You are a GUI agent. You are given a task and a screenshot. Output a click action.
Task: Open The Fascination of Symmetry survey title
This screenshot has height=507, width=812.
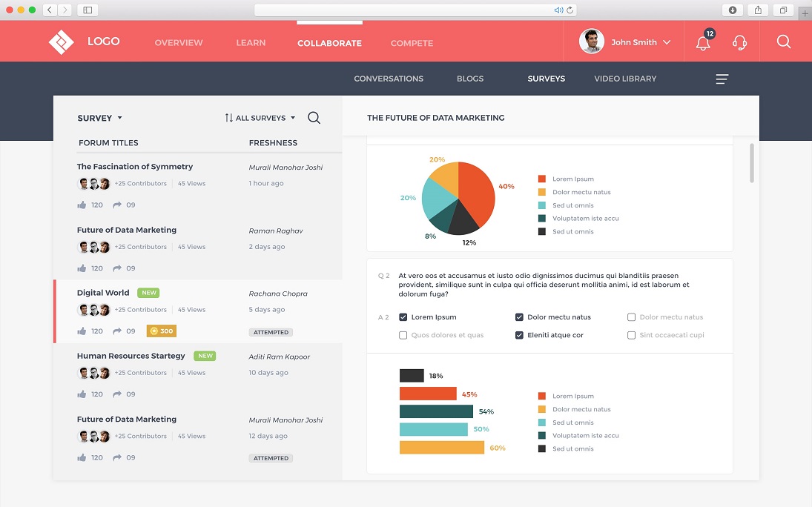pyautogui.click(x=135, y=166)
